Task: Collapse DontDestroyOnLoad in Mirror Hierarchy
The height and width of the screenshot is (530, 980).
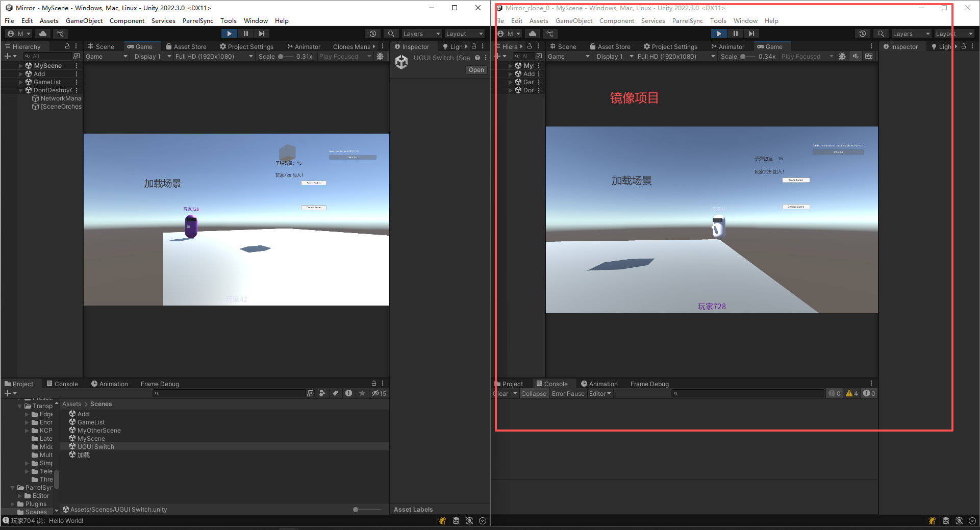Action: 20,90
